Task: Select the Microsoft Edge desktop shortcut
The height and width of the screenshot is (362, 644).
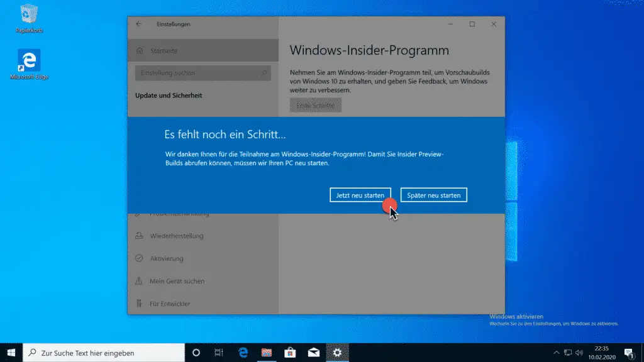Action: pyautogui.click(x=29, y=65)
